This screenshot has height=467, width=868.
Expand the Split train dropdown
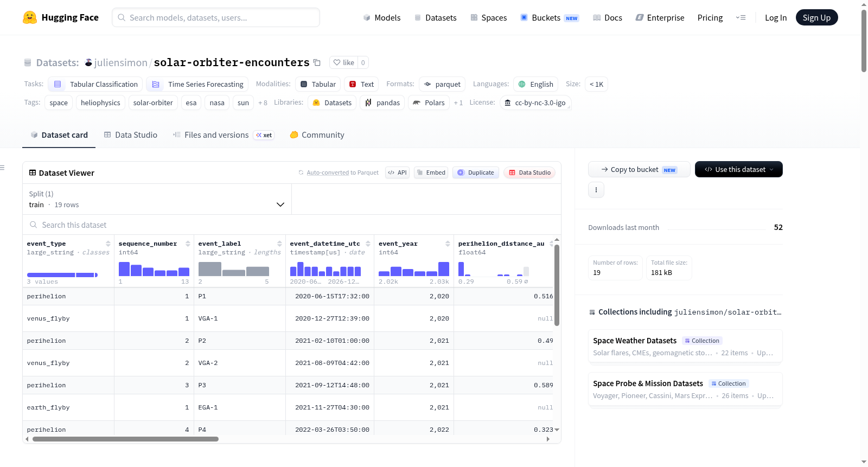(x=157, y=199)
